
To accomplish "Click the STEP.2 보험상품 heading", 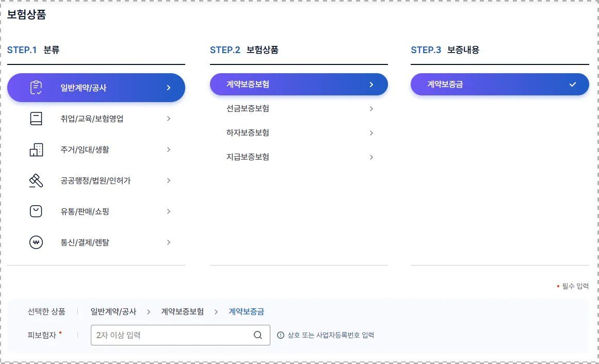I will click(244, 50).
